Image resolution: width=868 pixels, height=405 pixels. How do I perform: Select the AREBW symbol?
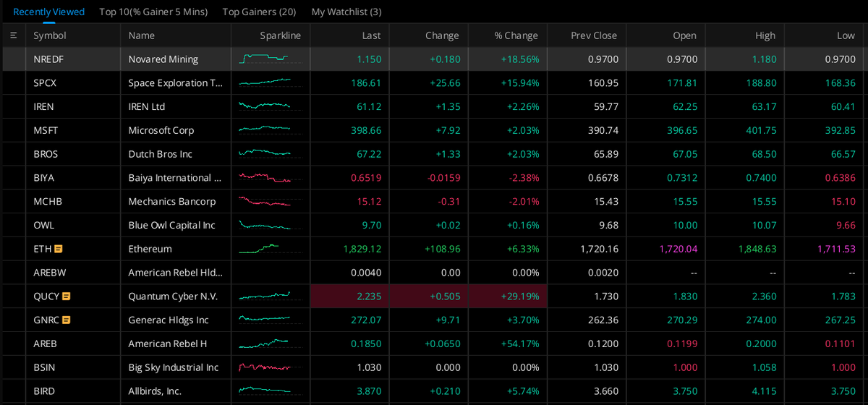click(49, 273)
